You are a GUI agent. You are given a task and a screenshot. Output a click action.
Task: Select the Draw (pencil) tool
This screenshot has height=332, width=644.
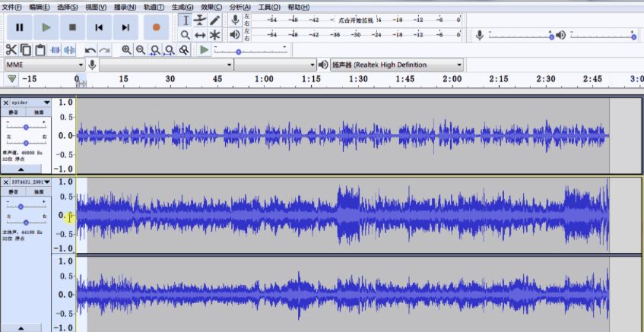pos(214,20)
